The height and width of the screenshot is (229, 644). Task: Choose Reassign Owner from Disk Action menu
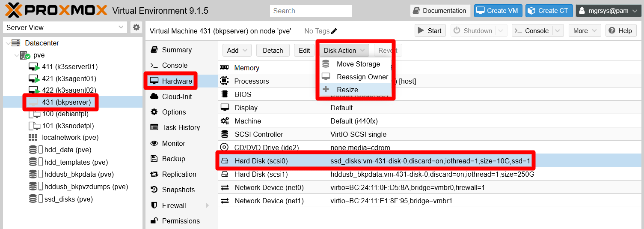coord(356,77)
